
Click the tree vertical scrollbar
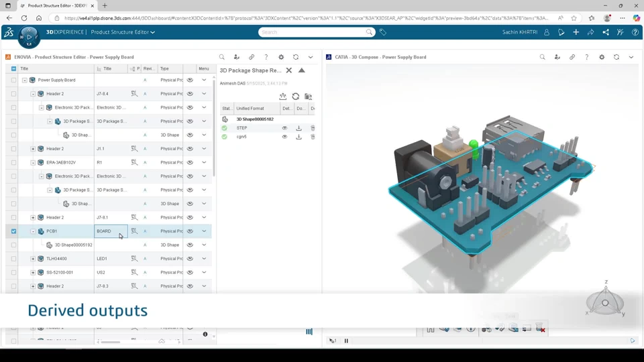[x=213, y=128]
